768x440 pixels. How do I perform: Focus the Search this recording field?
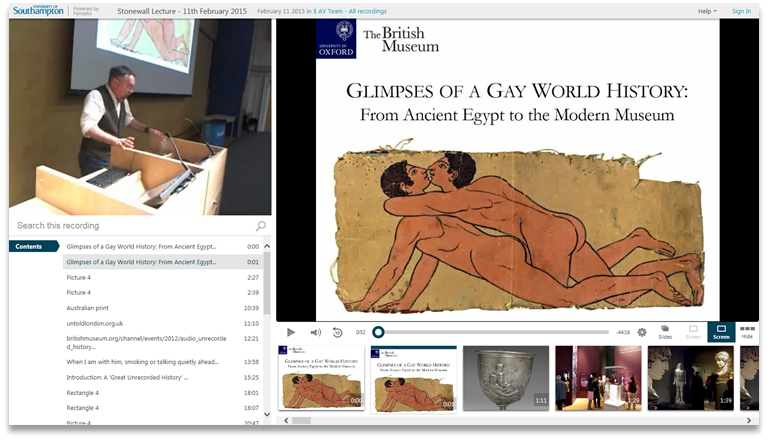pyautogui.click(x=132, y=225)
